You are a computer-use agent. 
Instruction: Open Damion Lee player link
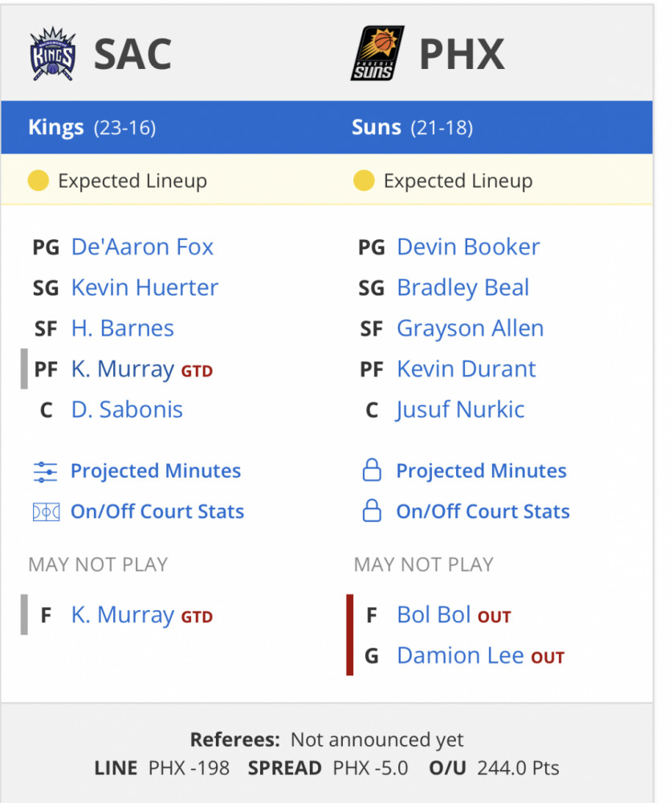point(461,655)
